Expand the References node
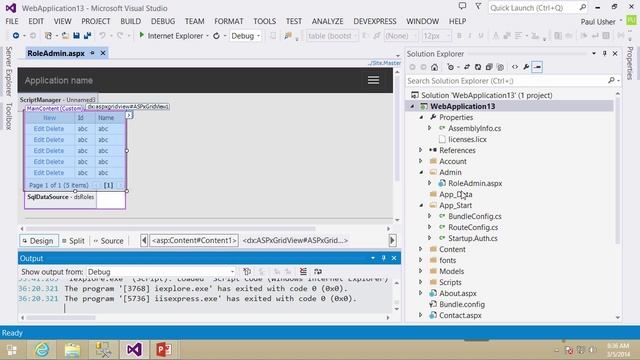Image resolution: width=640 pixels, height=360 pixels. 420,150
